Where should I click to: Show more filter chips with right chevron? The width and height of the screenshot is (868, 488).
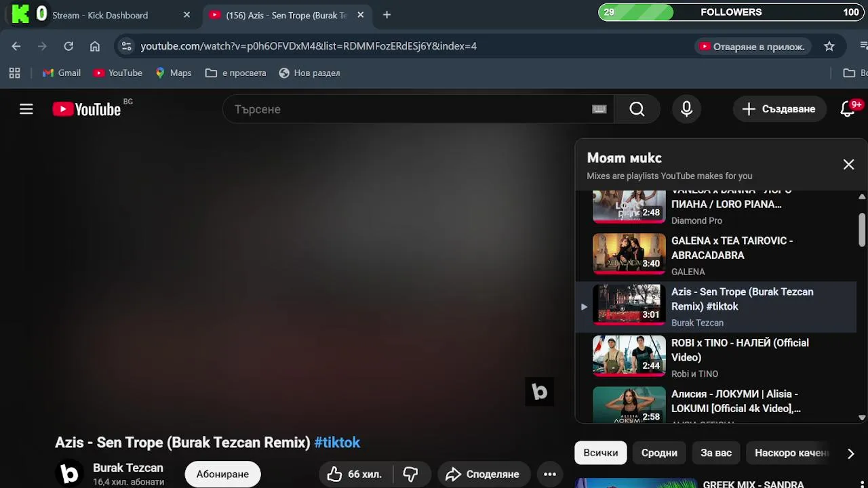coord(850,453)
